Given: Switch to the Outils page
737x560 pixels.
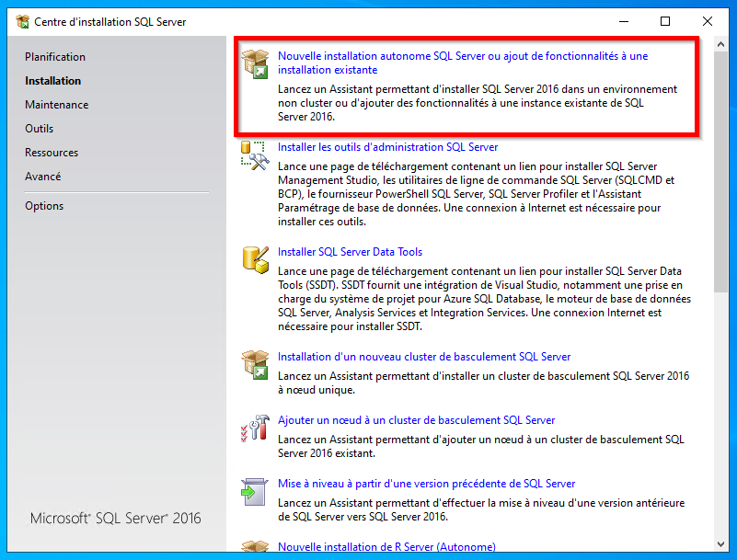Looking at the screenshot, I should pos(39,129).
